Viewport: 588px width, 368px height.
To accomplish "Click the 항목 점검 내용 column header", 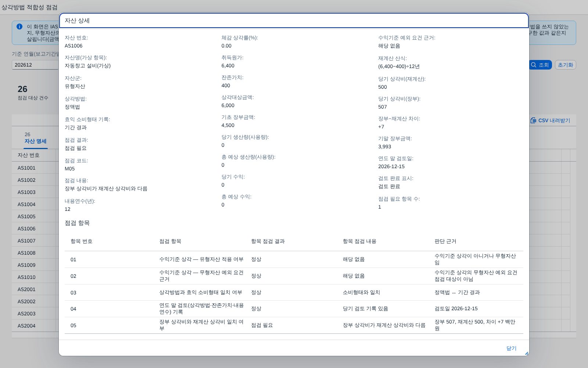I will 359,241.
